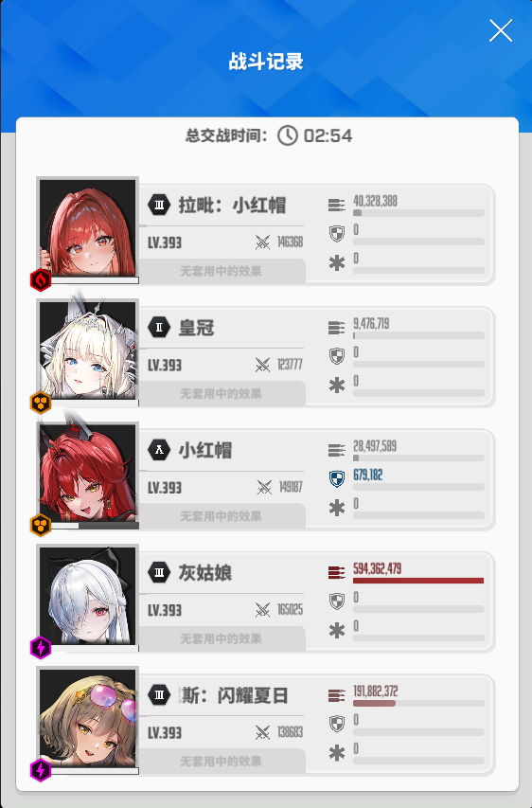Click the burst hexagon icon beside 小红帽
Viewport: 532px width, 808px height.
[x=159, y=450]
